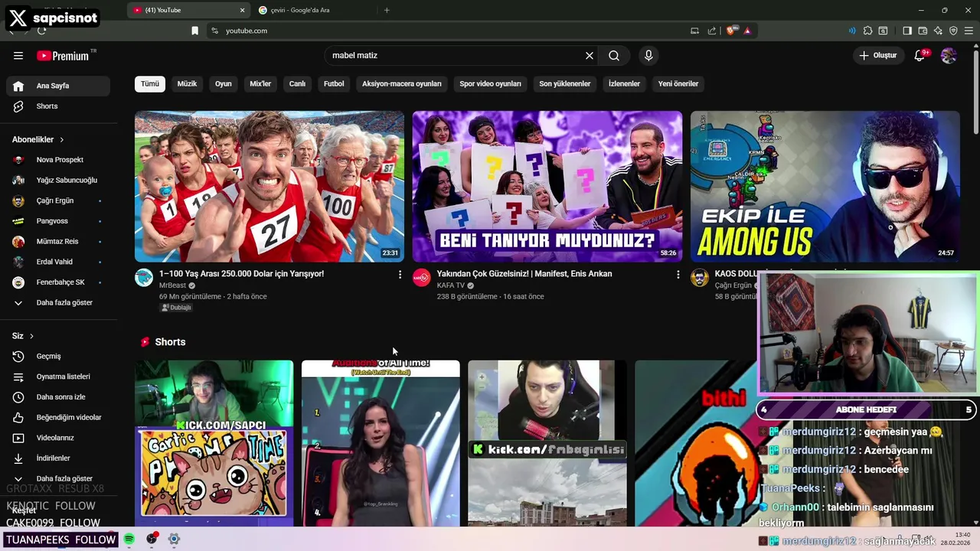The height and width of the screenshot is (551, 980).
Task: Open a new browser tab with plus
Action: pyautogui.click(x=387, y=10)
